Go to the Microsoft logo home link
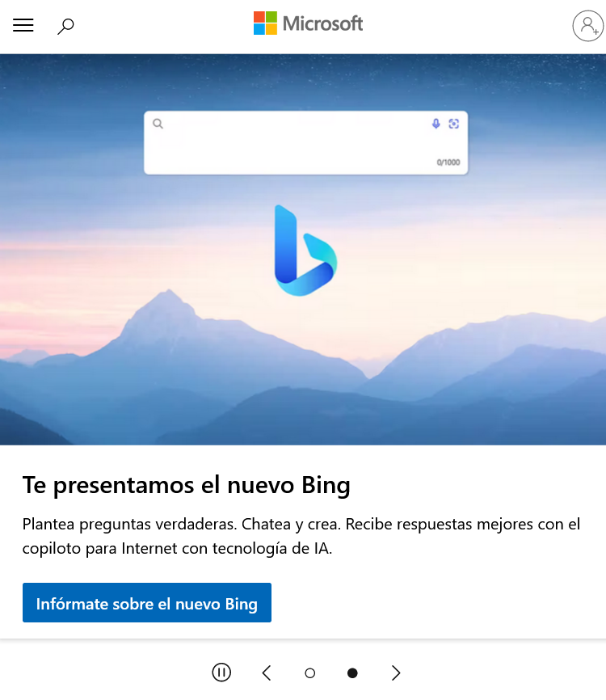 coord(308,23)
